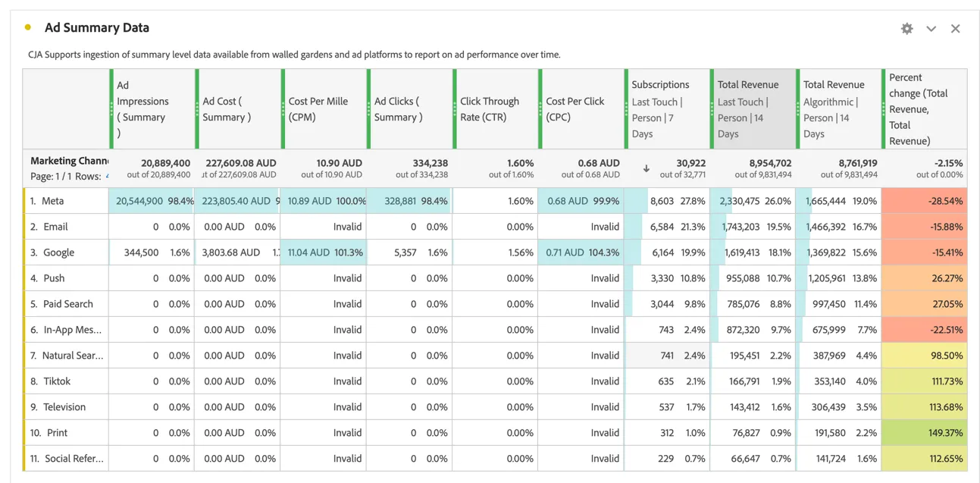Viewport: 980px width, 483px height.
Task: Click the yellow dot beside Ad Summary Data
Action: [28, 27]
